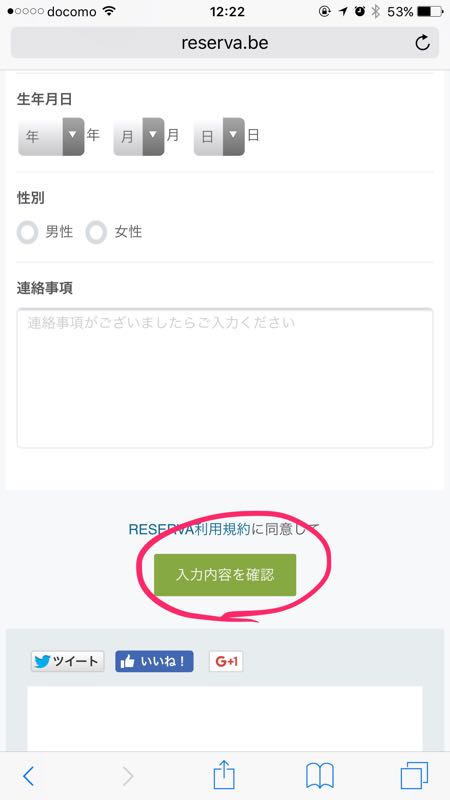Tap the 入力内容を確認 green button

pos(225,575)
